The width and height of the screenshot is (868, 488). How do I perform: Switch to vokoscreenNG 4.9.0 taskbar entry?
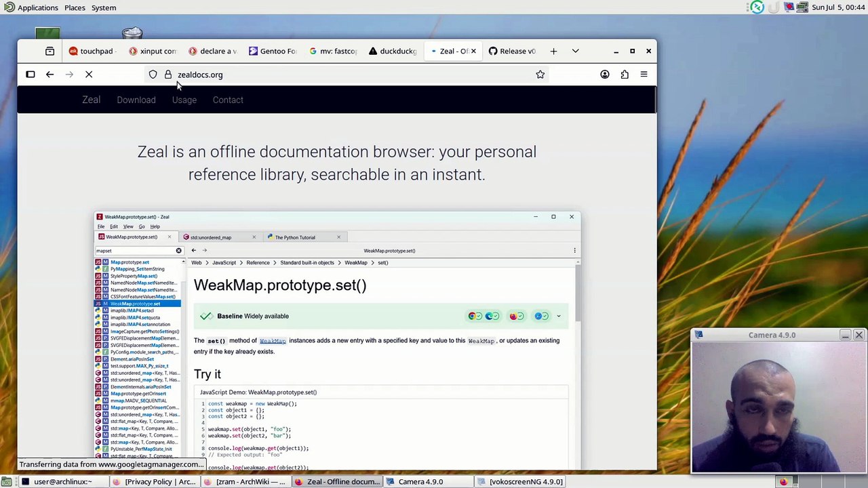tap(519, 482)
